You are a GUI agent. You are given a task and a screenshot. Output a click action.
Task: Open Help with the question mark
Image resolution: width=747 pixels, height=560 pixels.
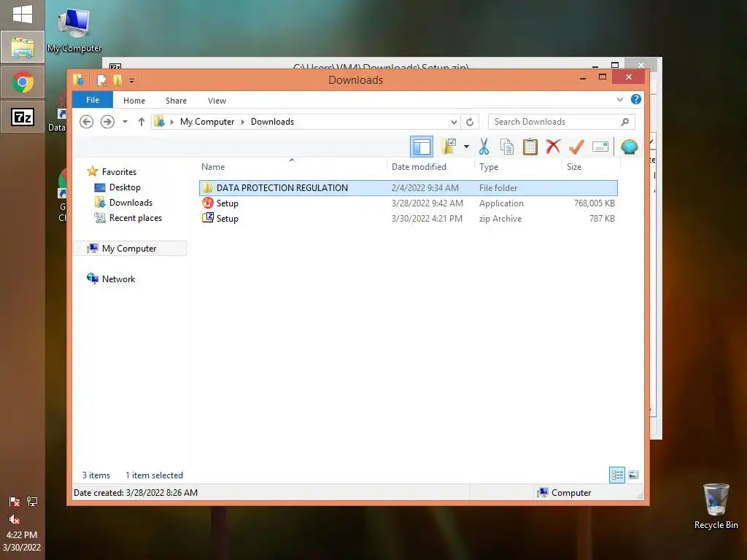click(636, 99)
